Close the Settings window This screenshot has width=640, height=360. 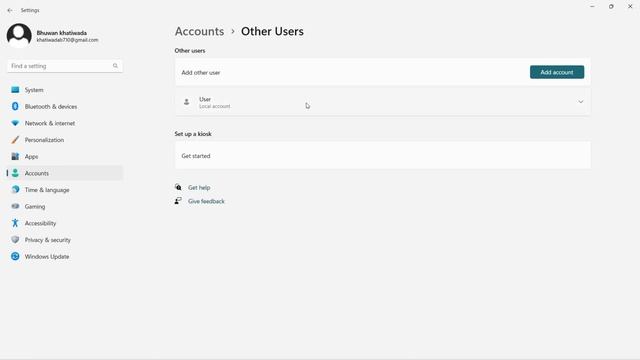coord(630,7)
